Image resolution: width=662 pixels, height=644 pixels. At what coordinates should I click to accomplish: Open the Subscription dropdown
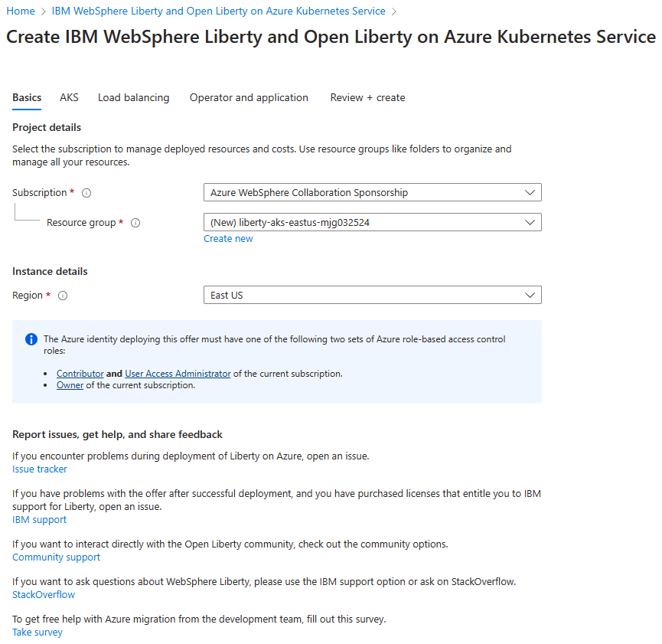[372, 193]
